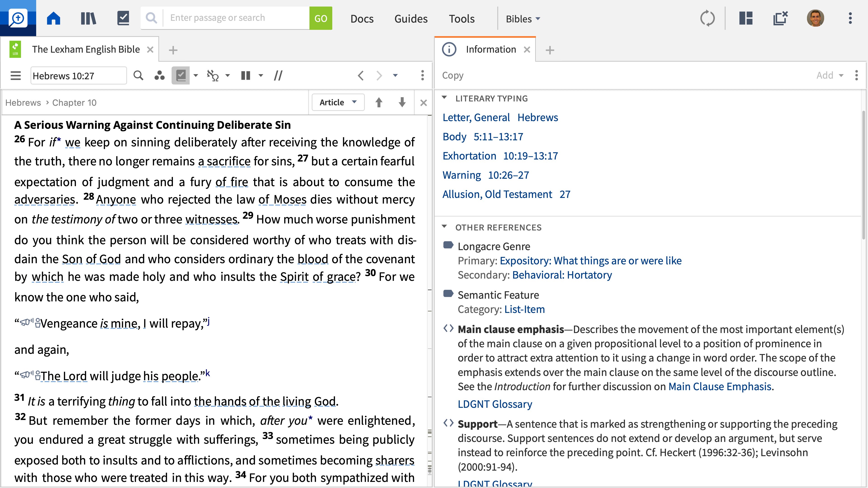Viewport: 868px width, 488px height.
Task: Open the Tools menu
Action: point(462,19)
